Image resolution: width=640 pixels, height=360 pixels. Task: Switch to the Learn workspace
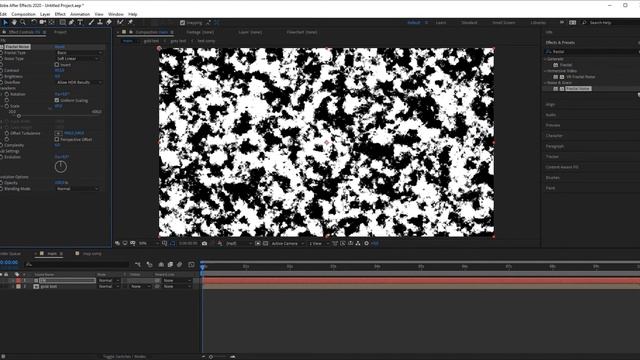coord(441,22)
